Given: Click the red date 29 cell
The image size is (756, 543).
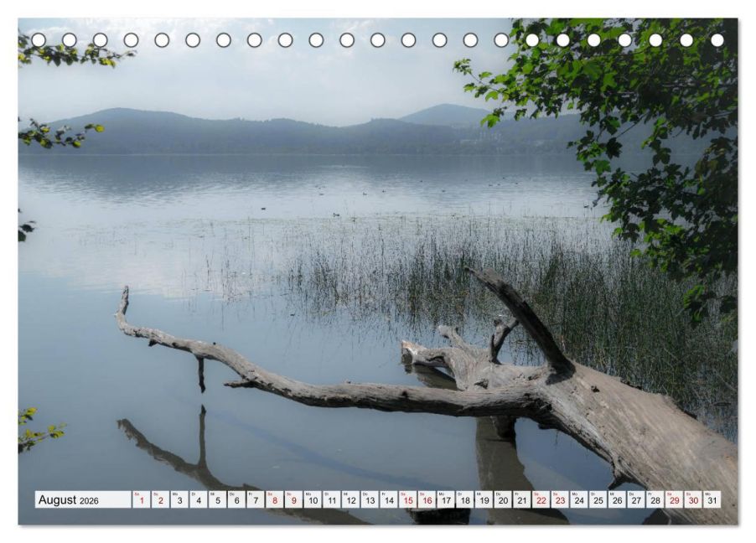Looking at the screenshot, I should click(674, 500).
